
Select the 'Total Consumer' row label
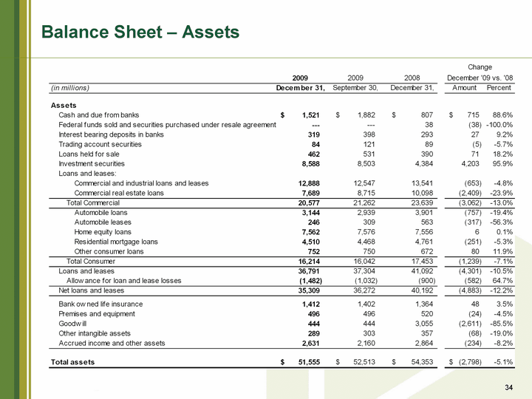coord(91,262)
